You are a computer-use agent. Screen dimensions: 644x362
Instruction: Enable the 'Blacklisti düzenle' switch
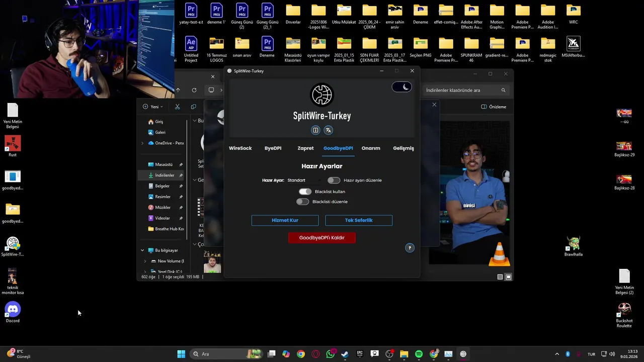coord(302,202)
